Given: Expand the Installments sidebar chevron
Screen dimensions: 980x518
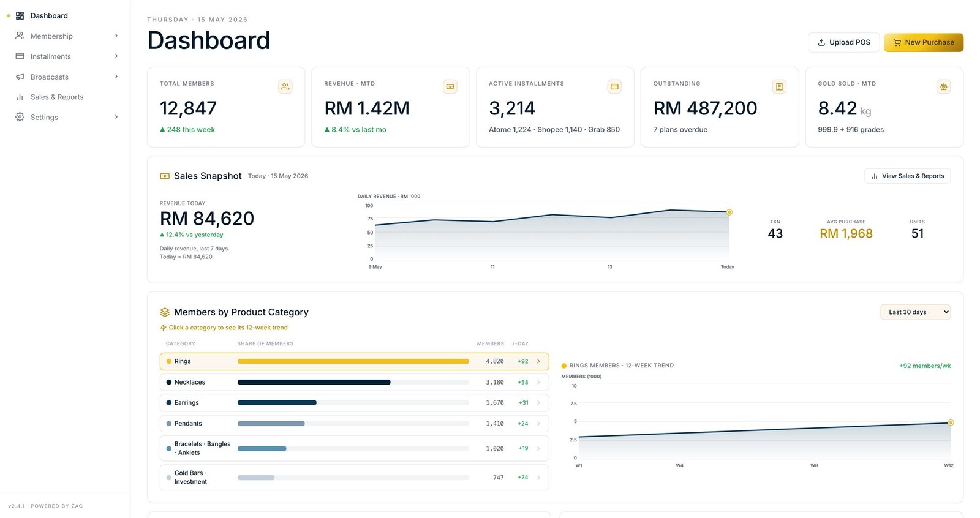Looking at the screenshot, I should tap(116, 56).
